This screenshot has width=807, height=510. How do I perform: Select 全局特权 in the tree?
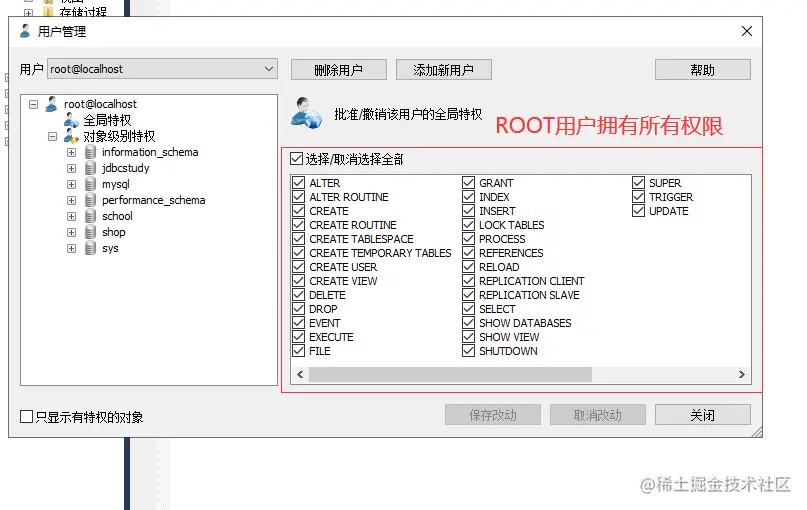coord(108,120)
